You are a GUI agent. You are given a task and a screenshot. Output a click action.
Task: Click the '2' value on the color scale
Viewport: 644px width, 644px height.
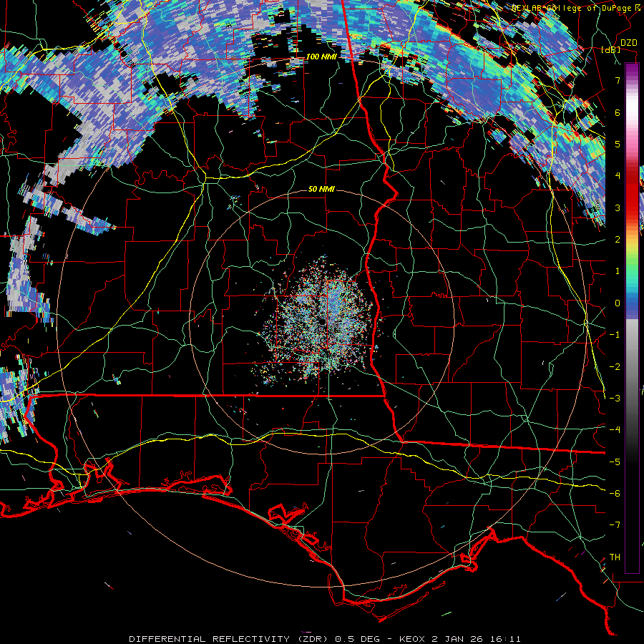click(618, 240)
